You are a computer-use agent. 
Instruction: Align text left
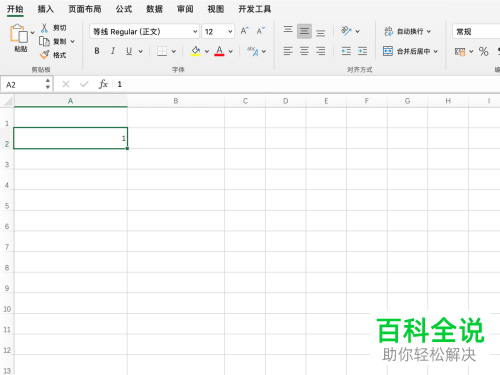[x=288, y=51]
